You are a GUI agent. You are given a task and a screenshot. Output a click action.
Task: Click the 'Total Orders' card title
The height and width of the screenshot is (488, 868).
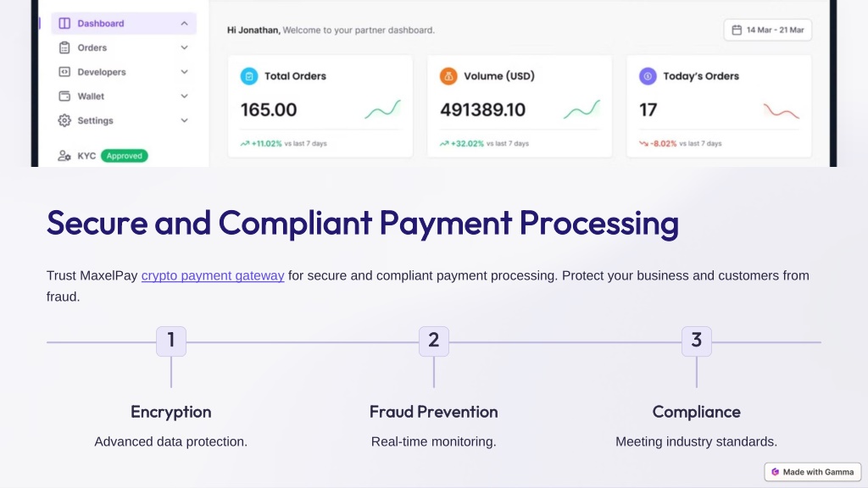(295, 75)
